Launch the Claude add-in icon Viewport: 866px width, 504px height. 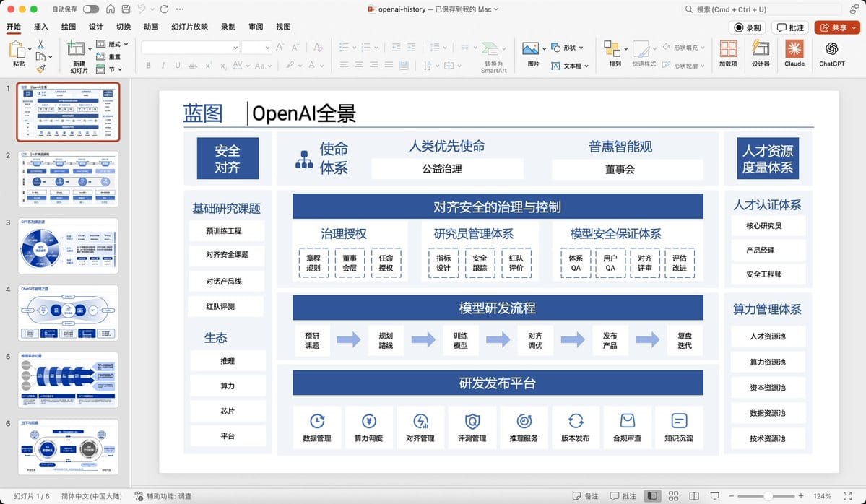click(x=794, y=48)
